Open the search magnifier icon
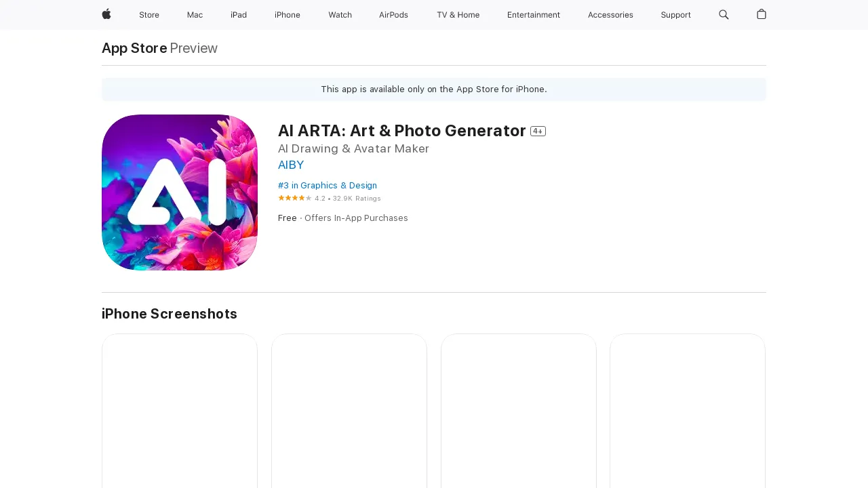This screenshot has height=488, width=868. click(724, 14)
